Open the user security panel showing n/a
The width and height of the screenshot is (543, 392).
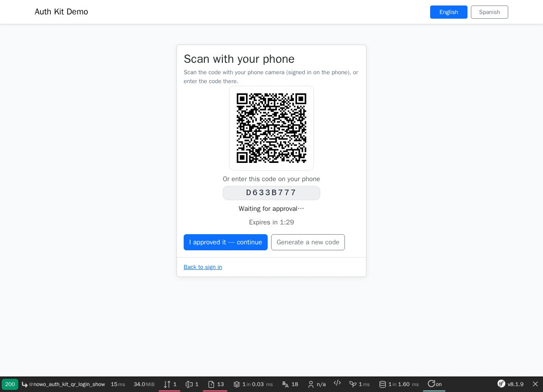pos(316,384)
